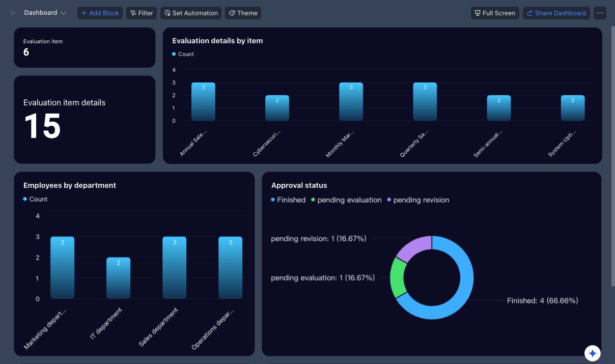The width and height of the screenshot is (615, 364).
Task: Open the Filter options
Action: tap(142, 13)
